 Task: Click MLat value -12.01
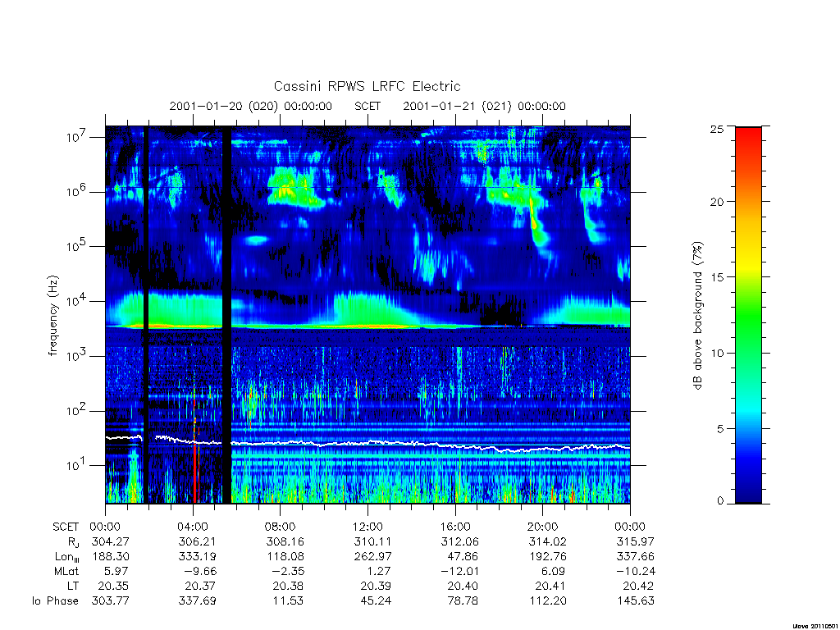click(459, 572)
